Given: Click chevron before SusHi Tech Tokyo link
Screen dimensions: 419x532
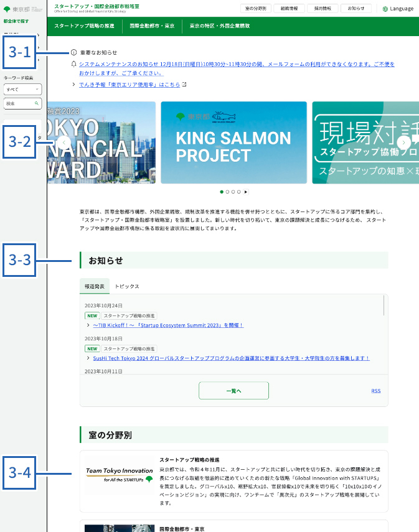Looking at the screenshot, I should pos(88,358).
